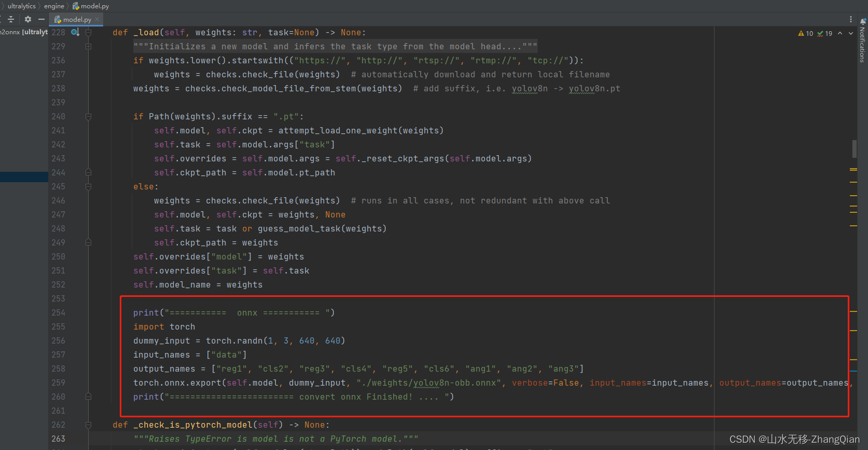Click the "reg1" string in output_names
Viewport: 868px width, 450px height.
pos(232,369)
